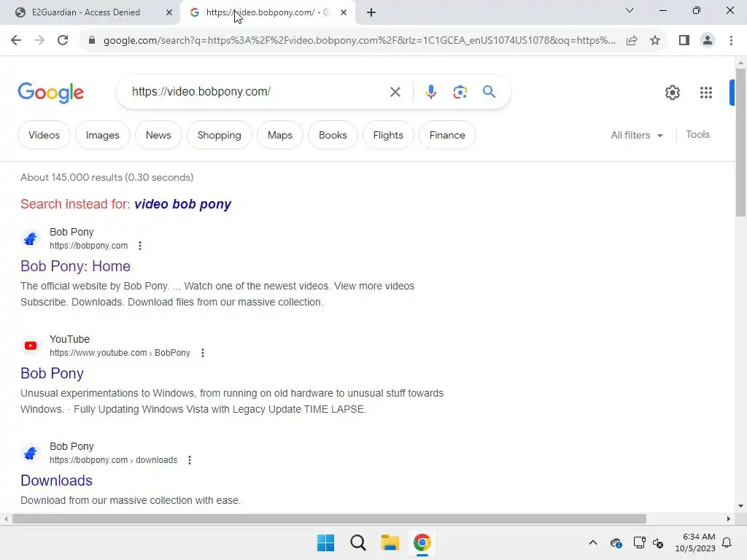The image size is (747, 560).
Task: Open Windows taskbar search
Action: click(357, 542)
